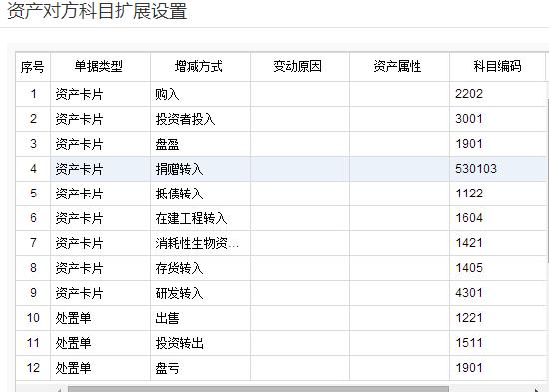
Task: Click subject code 1405
Action: 469,268
